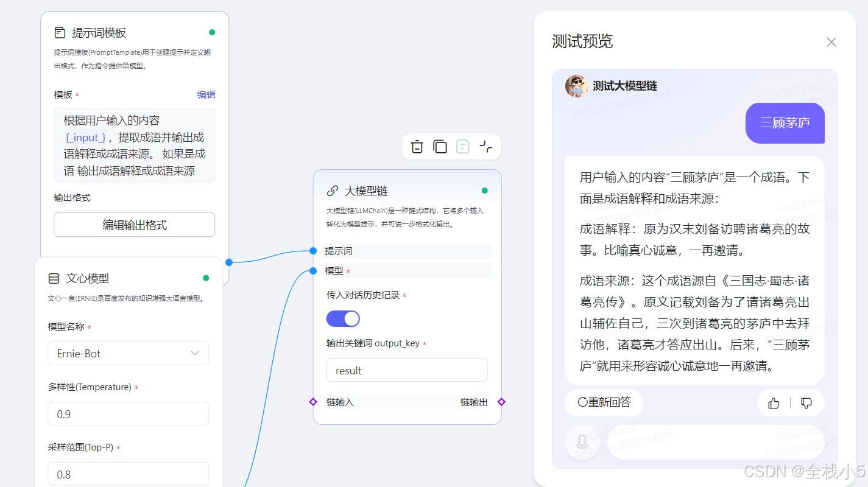Click the 测试预览 heading
The height and width of the screenshot is (487, 868).
[x=582, y=41]
